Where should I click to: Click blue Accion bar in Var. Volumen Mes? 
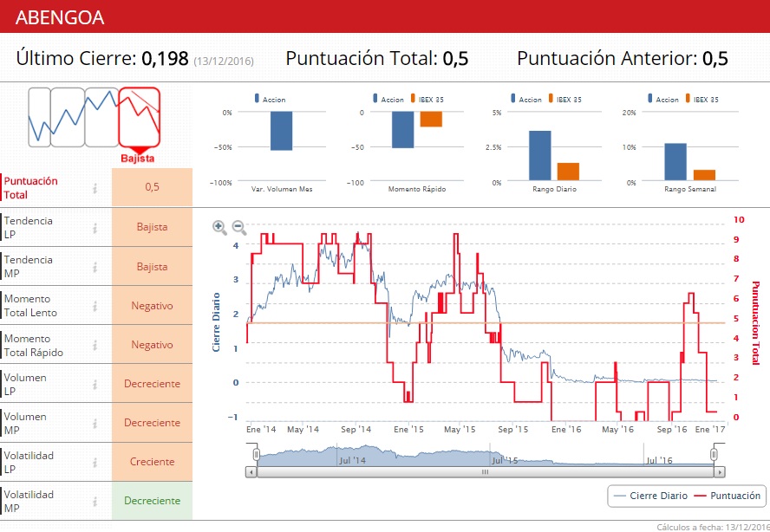[x=282, y=131]
